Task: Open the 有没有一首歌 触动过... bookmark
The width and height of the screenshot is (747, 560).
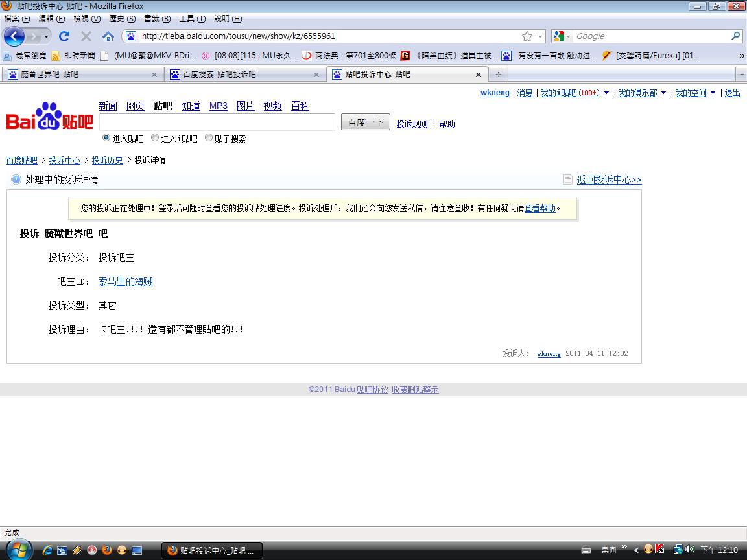Action: 549,56
